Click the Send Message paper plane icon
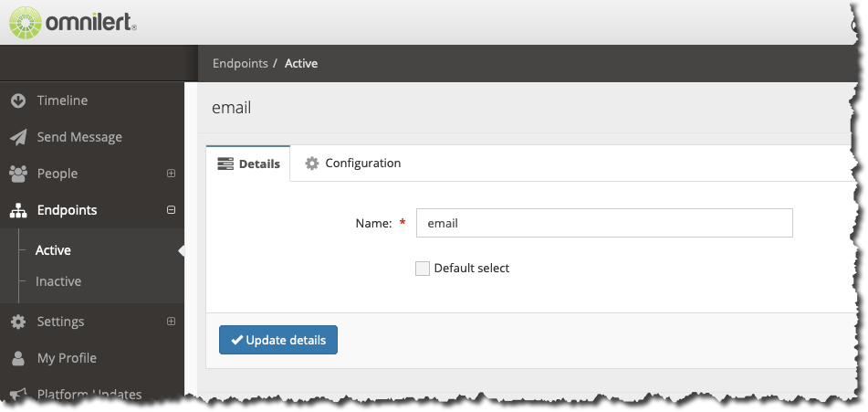This screenshot has width=868, height=412. pos(18,137)
